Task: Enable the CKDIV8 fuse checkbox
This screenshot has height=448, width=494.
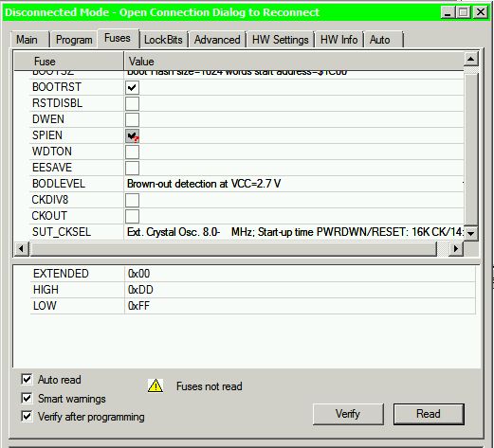Action: coord(132,200)
